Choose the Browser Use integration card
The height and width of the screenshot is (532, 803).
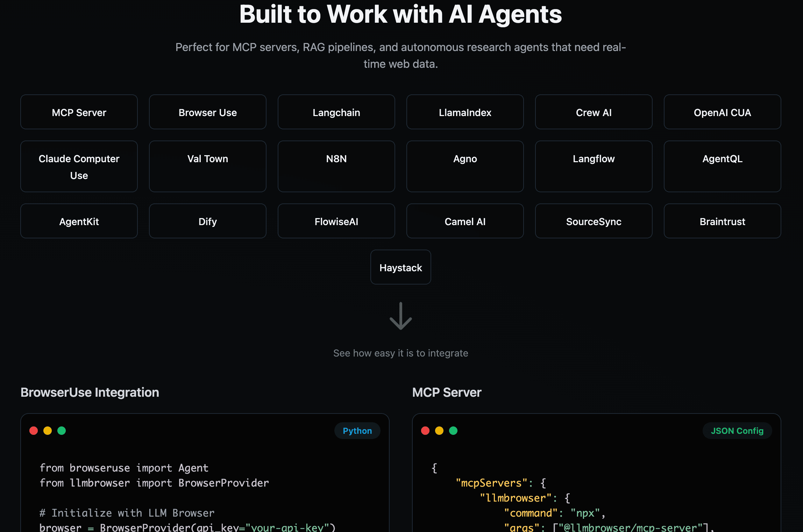coord(208,112)
